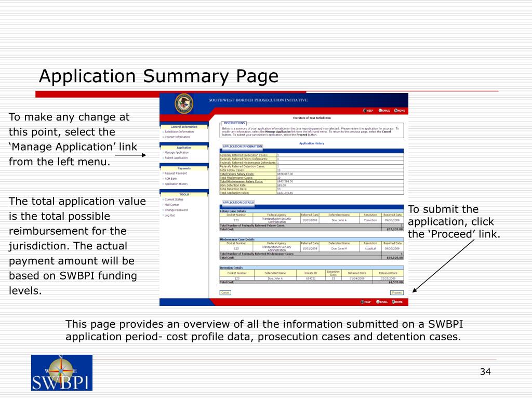Select the $151,240.60 total application value
Viewport: 532px width, 399px height.
click(x=285, y=193)
